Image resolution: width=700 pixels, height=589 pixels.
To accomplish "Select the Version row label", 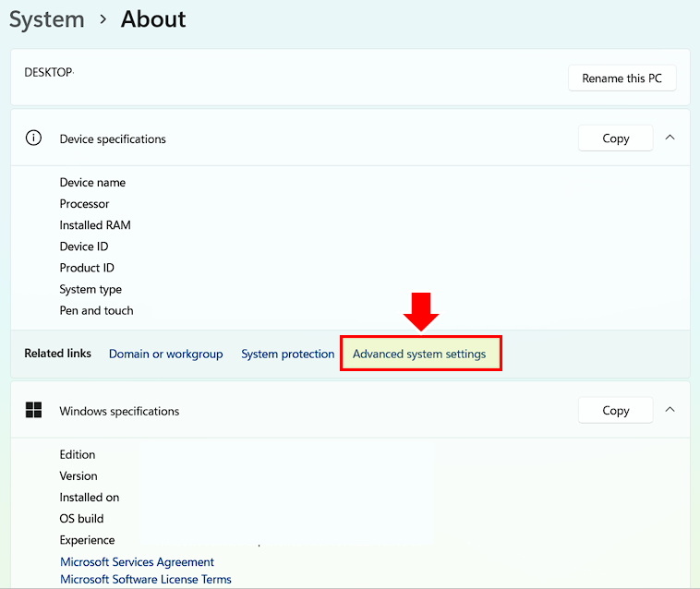I will point(78,476).
